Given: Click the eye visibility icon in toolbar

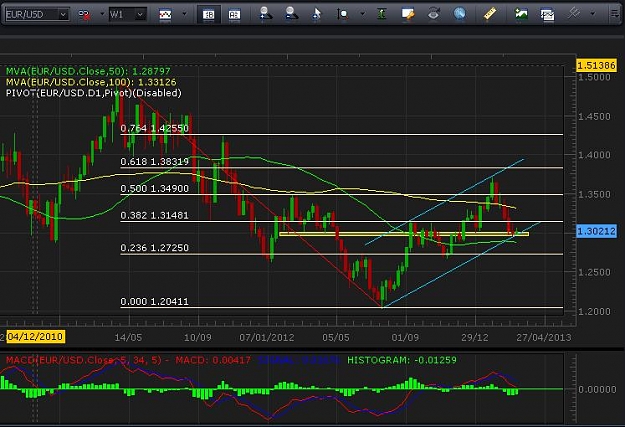Looking at the screenshot, I should pos(434,14).
